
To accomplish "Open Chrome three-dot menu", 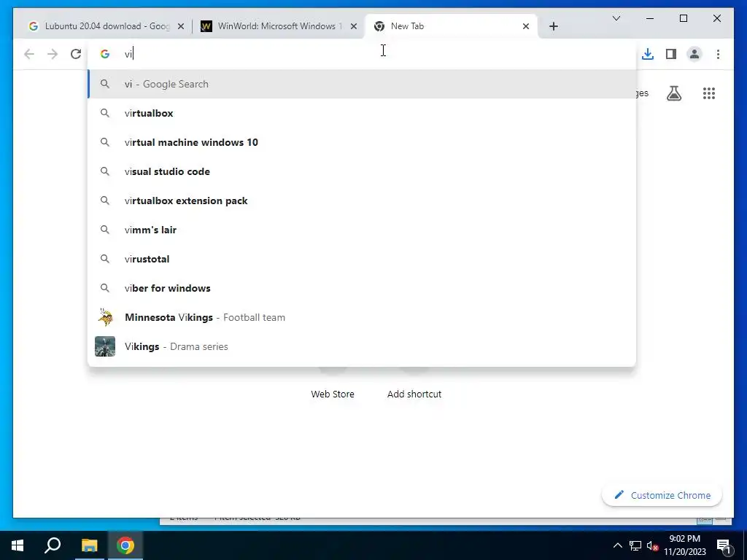I will 718,54.
